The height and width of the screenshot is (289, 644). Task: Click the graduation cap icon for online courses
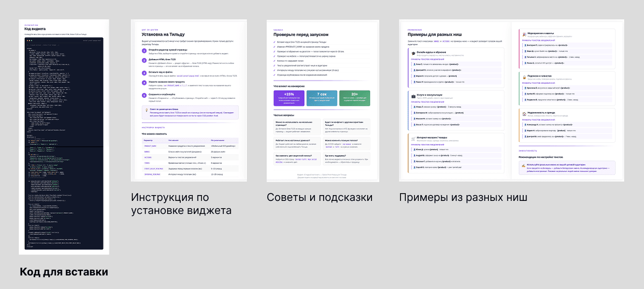413,53
